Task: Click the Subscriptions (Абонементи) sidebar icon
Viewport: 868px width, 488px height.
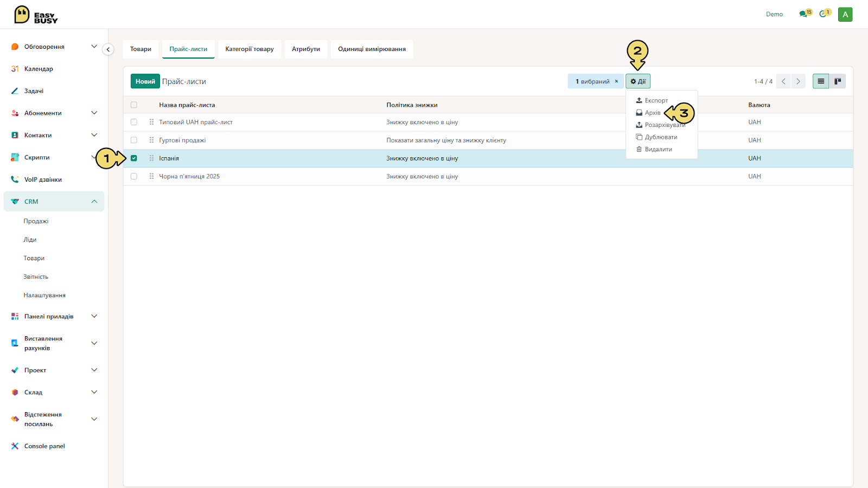Action: tap(15, 113)
